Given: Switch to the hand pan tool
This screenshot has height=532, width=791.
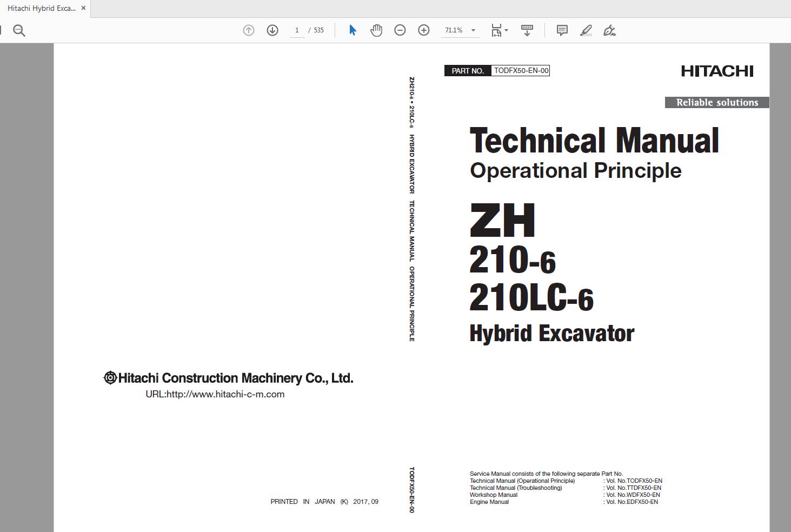Looking at the screenshot, I should 376,30.
